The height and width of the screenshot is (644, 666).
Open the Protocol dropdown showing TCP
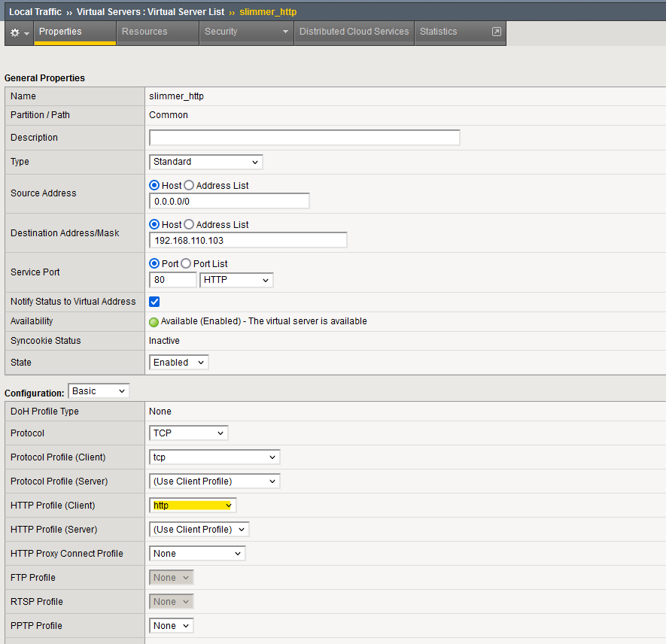[188, 433]
